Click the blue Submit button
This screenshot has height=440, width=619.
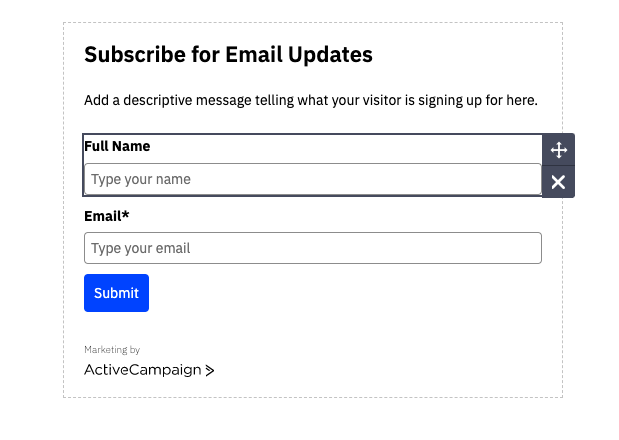click(x=116, y=293)
